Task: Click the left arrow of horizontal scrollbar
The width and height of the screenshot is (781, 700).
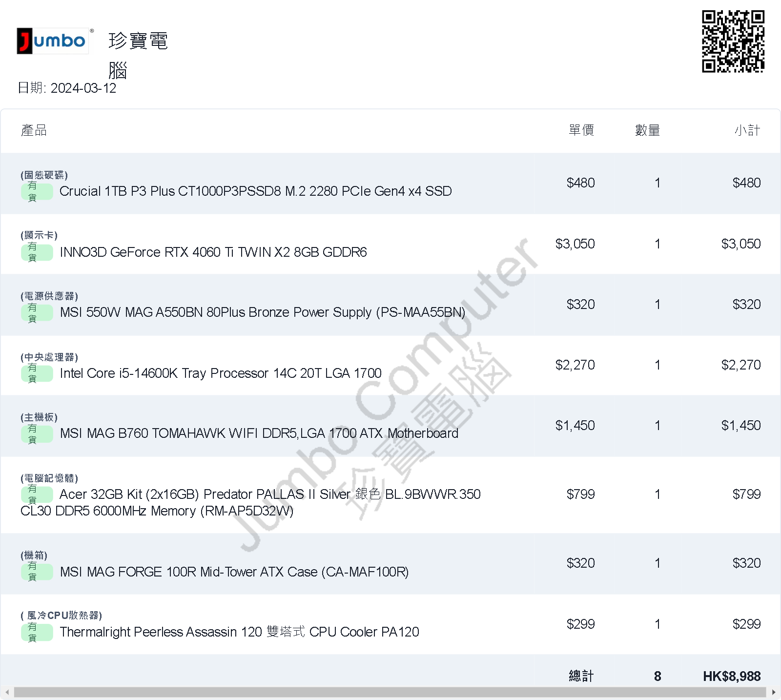Action: (7, 692)
